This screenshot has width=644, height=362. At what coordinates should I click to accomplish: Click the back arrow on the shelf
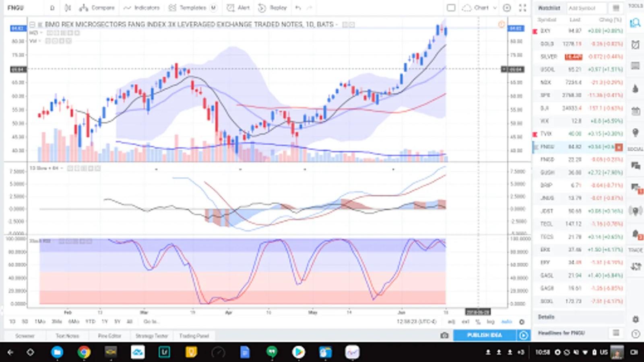click(x=10, y=352)
